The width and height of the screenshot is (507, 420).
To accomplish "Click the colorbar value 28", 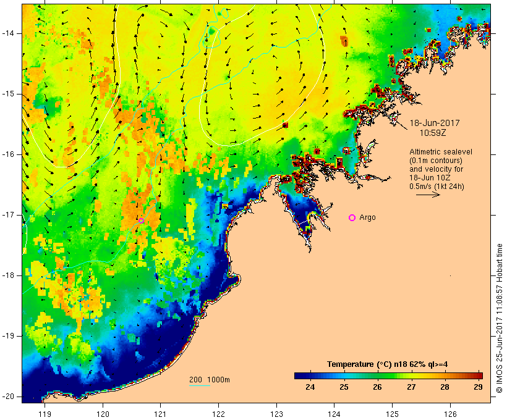I will [445, 387].
